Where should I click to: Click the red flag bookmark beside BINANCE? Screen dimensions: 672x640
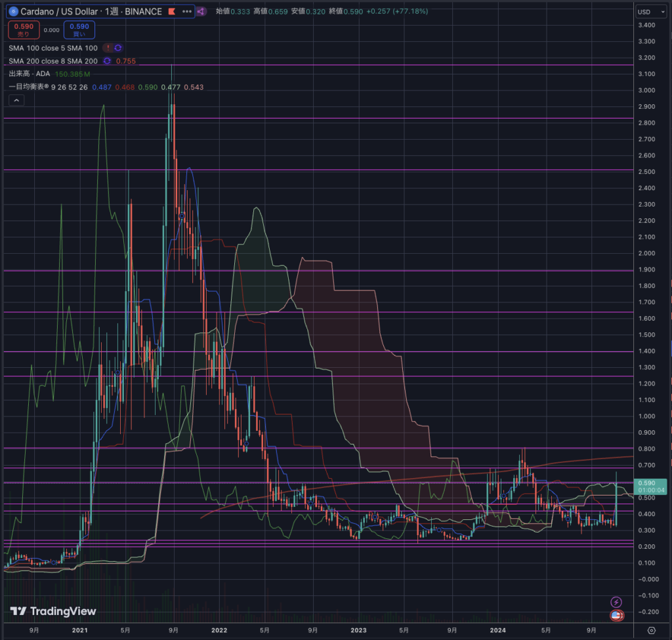point(171,11)
